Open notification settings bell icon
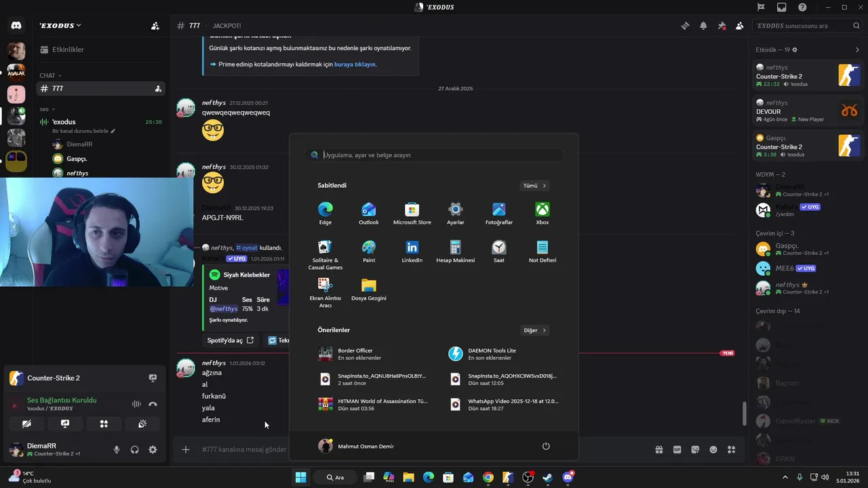Image resolution: width=868 pixels, height=488 pixels. tap(703, 26)
